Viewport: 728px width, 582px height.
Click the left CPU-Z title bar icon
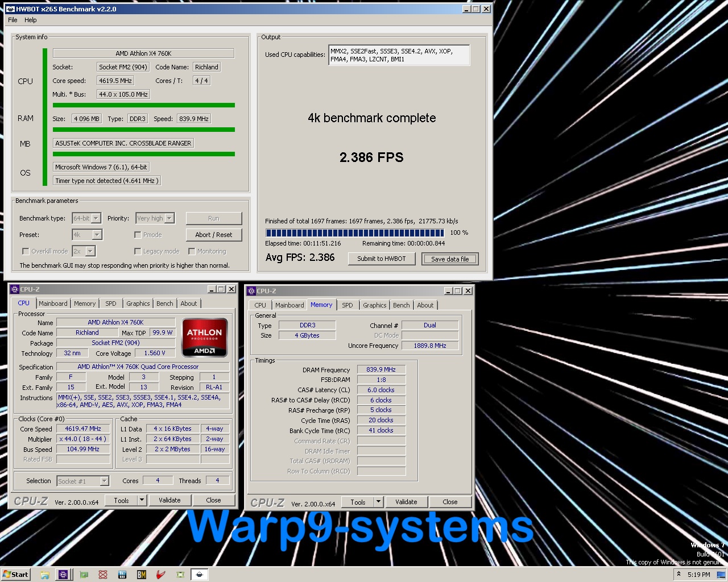[15, 289]
